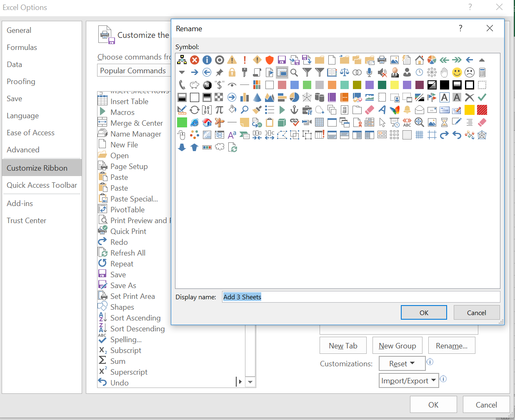Open the Trust Center section
This screenshot has height=420, width=515.
(x=26, y=220)
